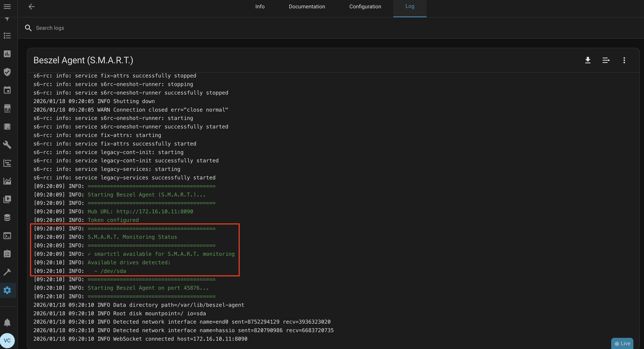Click 'fix-attrs successfully stopped' log line

coord(115,76)
